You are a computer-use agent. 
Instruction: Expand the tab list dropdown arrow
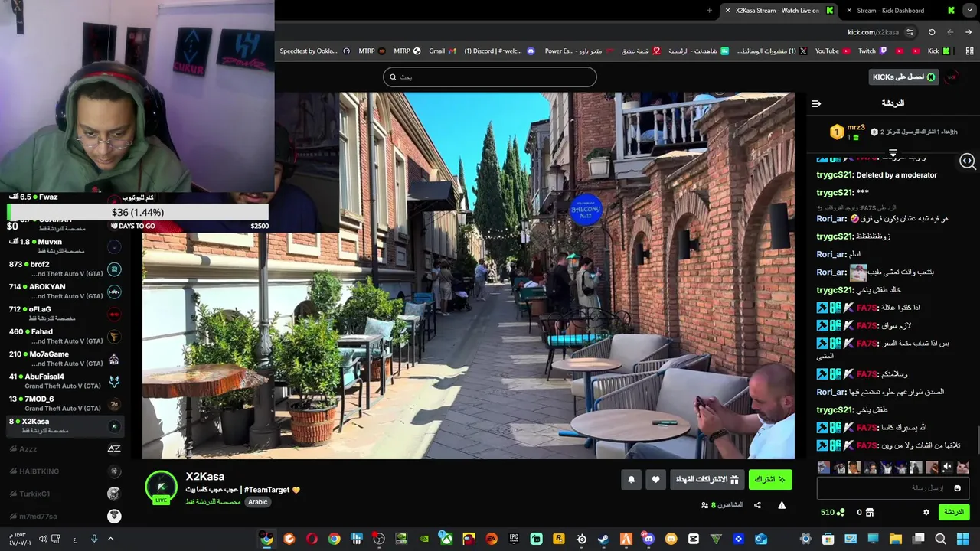pyautogui.click(x=969, y=11)
